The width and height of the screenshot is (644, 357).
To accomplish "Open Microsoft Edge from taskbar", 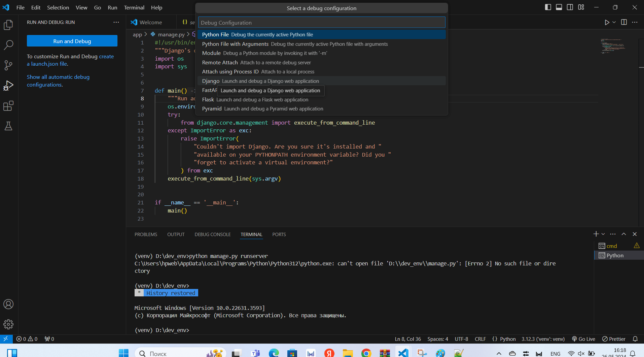I will pos(274,353).
